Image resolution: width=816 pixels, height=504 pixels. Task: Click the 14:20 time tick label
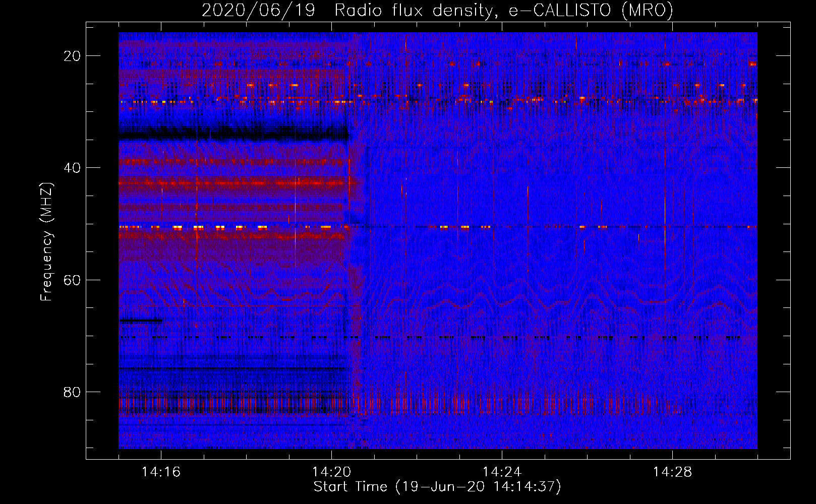coord(331,472)
